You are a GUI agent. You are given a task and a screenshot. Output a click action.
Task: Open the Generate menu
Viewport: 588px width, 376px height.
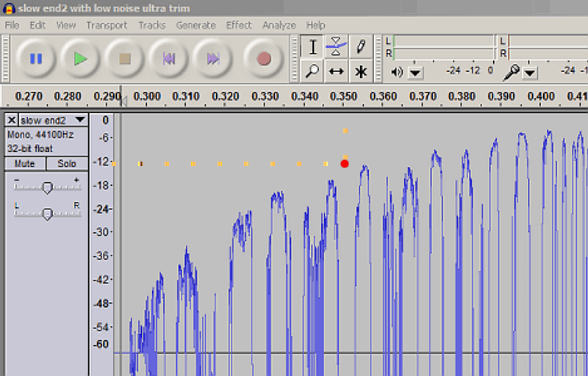pos(196,26)
